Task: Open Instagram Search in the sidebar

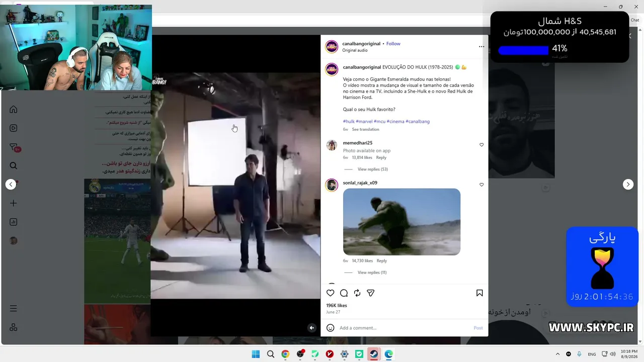Action: click(x=14, y=166)
